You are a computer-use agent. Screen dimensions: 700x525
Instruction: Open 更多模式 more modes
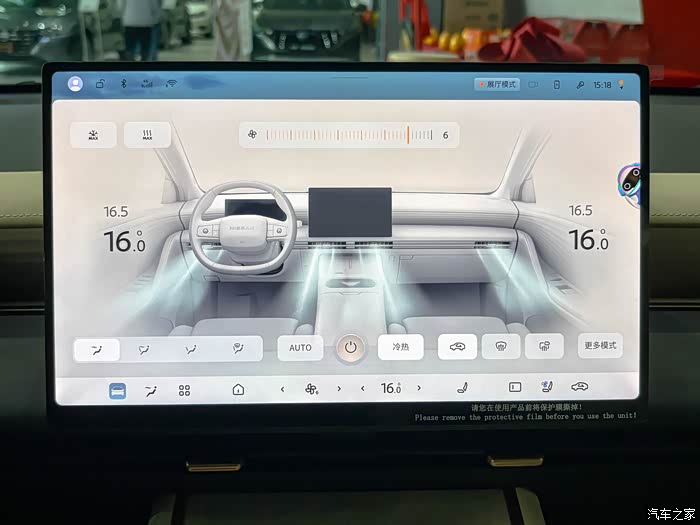click(x=600, y=346)
